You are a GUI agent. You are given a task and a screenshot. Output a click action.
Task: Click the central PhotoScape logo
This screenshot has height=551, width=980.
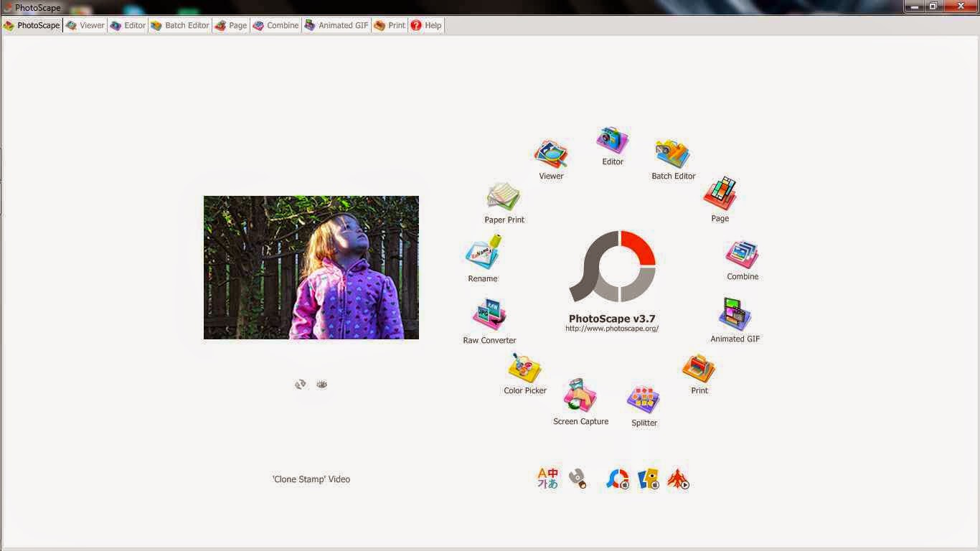point(613,266)
